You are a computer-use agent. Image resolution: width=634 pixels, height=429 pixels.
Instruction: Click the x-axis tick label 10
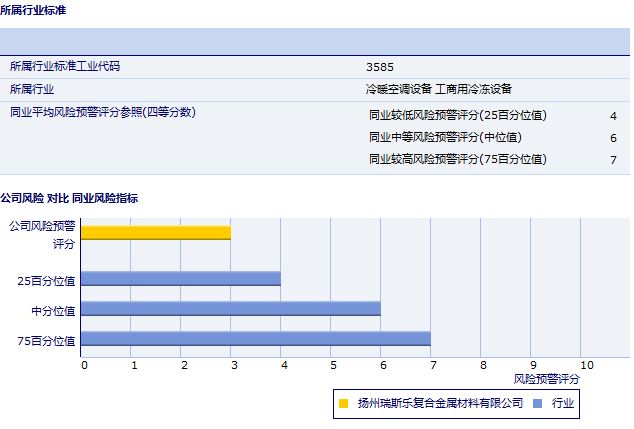tap(587, 366)
